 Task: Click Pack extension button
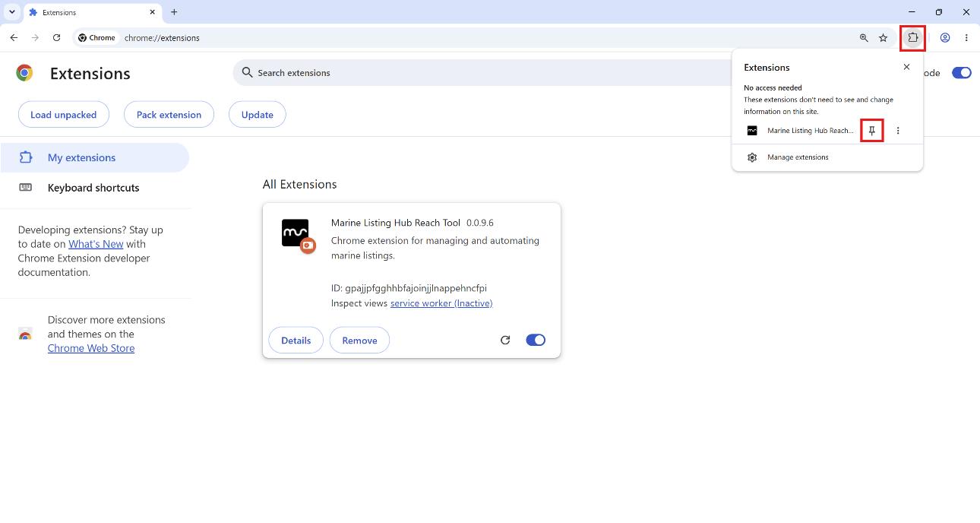click(x=169, y=115)
